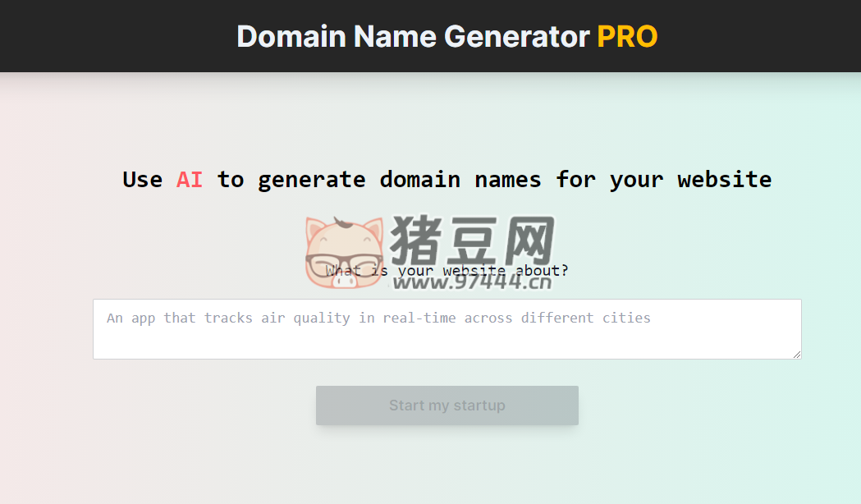Click the yellow PRO badge in the title

click(627, 35)
